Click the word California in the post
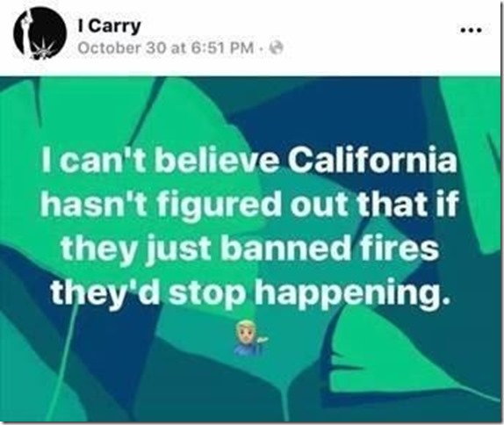The width and height of the screenshot is (504, 425). pyautogui.click(x=372, y=160)
